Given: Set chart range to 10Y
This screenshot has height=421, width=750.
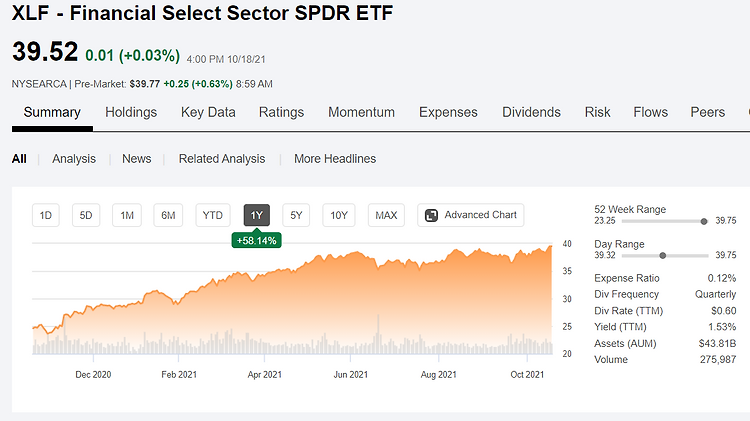Looking at the screenshot, I should click(339, 215).
